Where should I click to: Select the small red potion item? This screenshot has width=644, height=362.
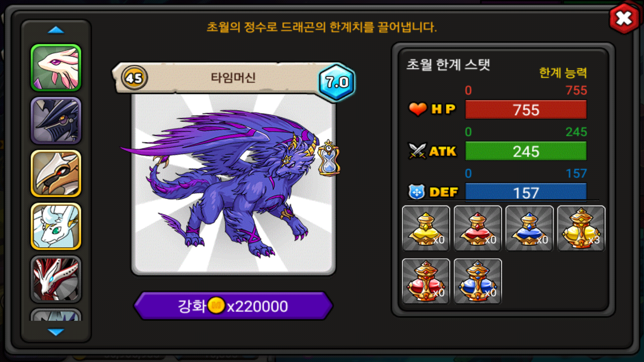click(478, 228)
